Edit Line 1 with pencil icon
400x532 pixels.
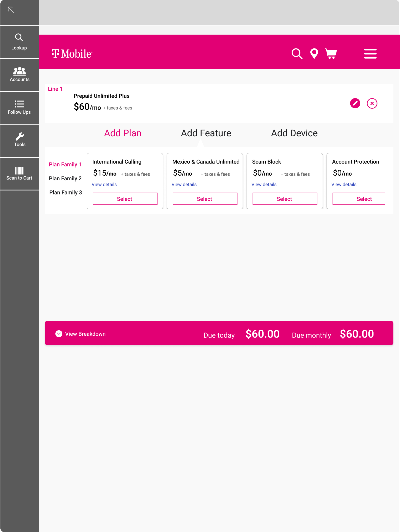[355, 103]
